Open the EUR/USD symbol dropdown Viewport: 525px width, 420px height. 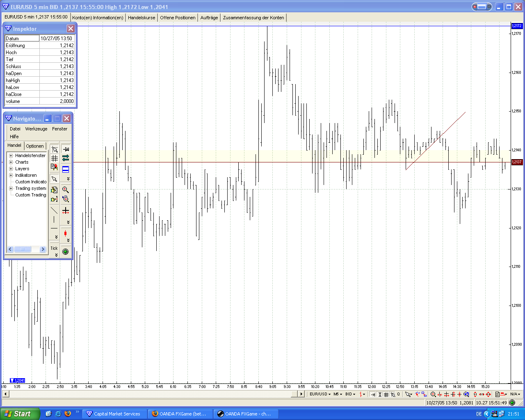pyautogui.click(x=320, y=394)
